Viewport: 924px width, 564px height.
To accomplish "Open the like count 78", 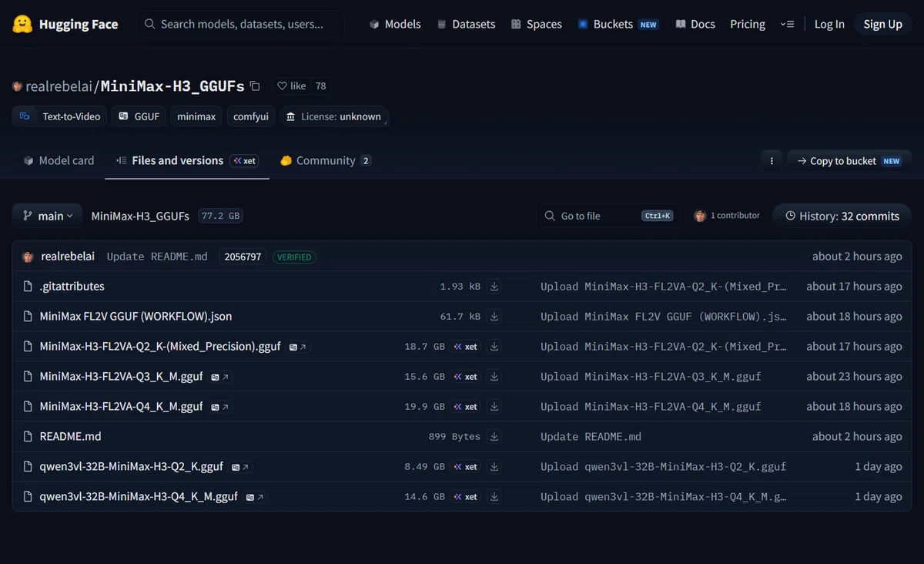I will point(320,86).
